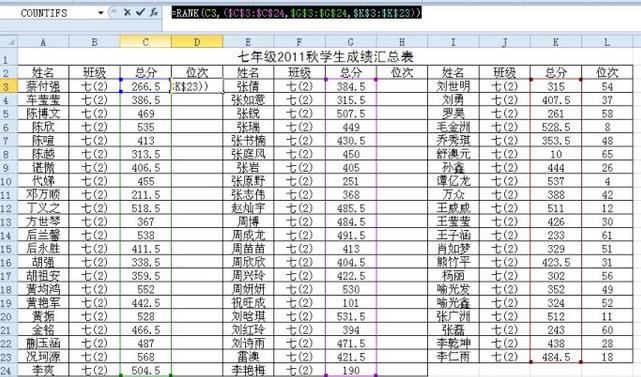The image size is (641, 377).
Task: Cancel the formula entry with X icon
Action: [x=127, y=13]
